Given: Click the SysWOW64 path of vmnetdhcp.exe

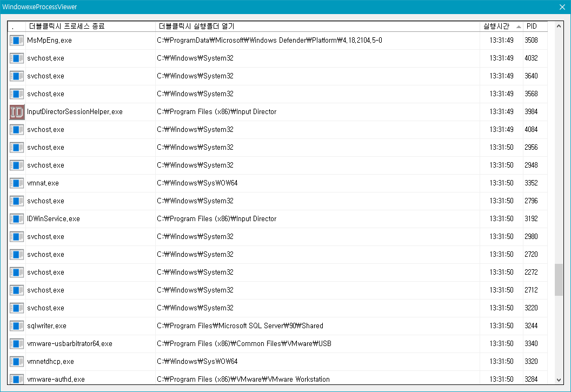Looking at the screenshot, I should 197,361.
